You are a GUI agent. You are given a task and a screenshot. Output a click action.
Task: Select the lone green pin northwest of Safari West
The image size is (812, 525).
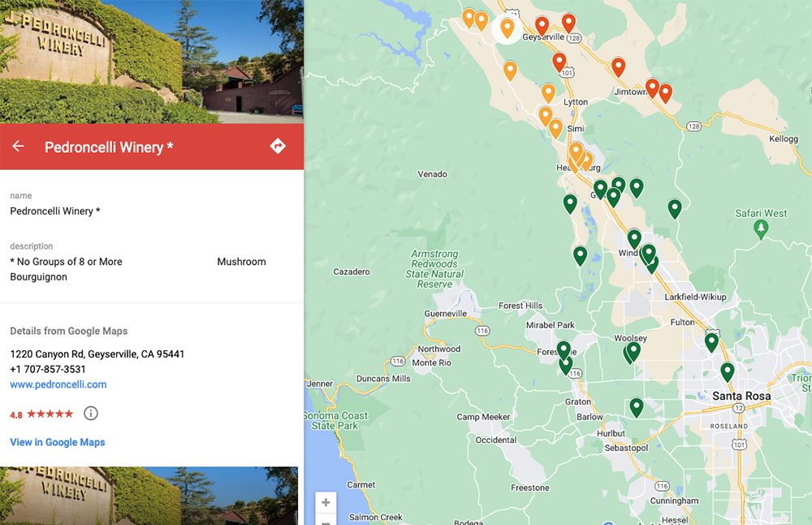pyautogui.click(x=674, y=209)
